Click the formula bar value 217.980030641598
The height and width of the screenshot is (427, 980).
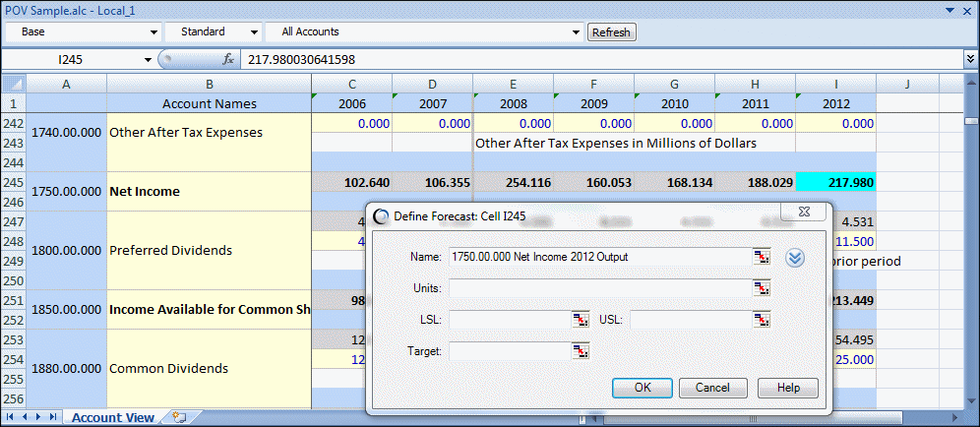[x=302, y=59]
